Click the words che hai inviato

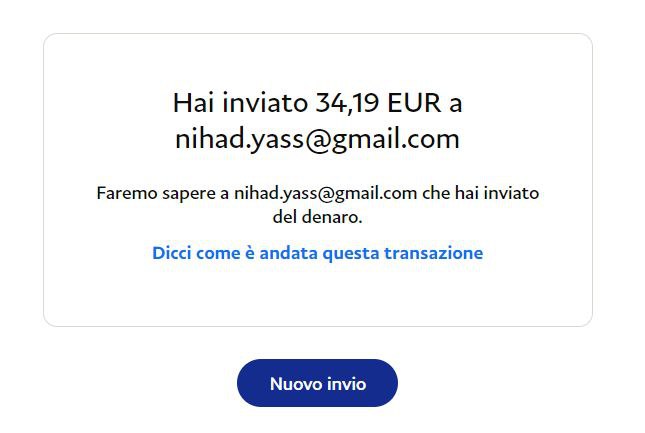tap(480, 193)
